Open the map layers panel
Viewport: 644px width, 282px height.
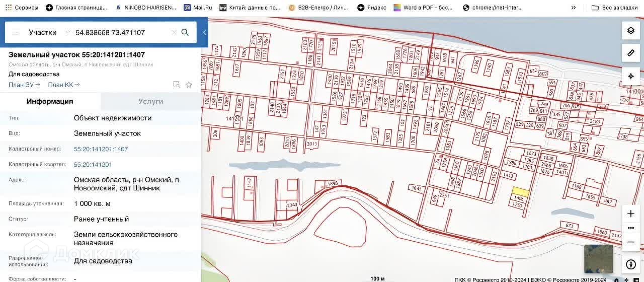point(630,31)
